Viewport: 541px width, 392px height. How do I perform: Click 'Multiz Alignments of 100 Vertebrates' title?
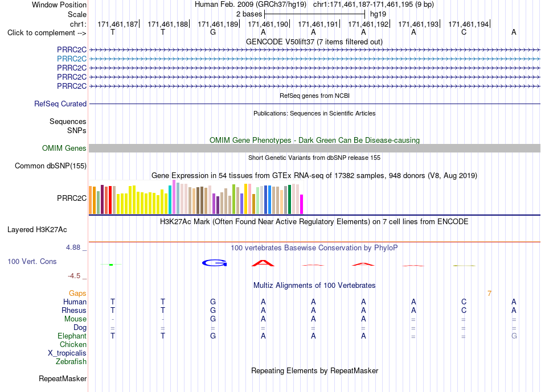pyautogui.click(x=314, y=285)
